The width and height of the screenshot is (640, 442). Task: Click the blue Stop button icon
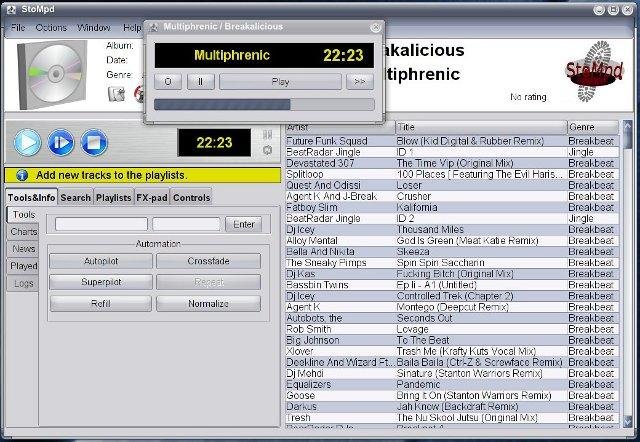pyautogui.click(x=94, y=142)
